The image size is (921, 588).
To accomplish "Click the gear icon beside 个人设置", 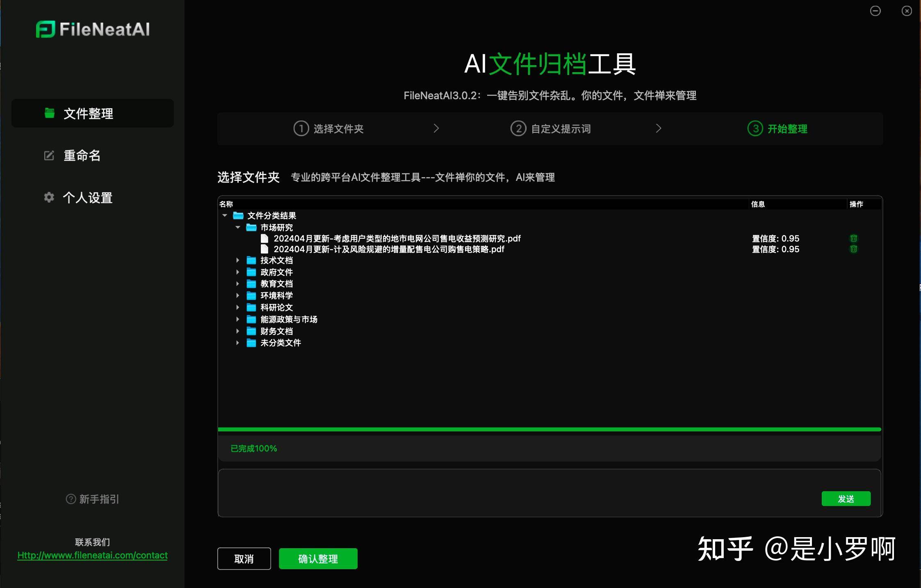I will pos(49,197).
